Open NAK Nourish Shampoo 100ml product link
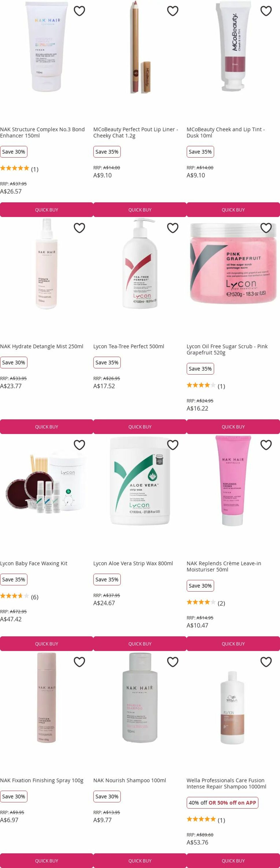The image size is (280, 868). tap(129, 780)
